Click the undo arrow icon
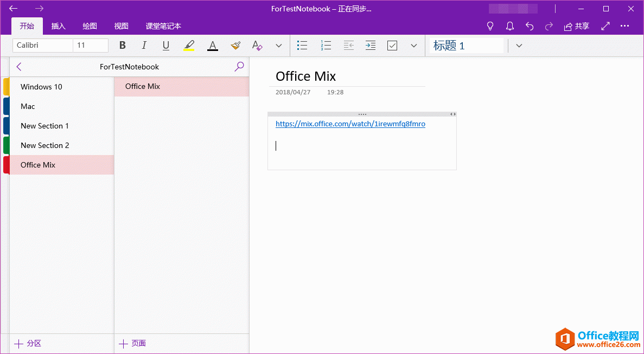This screenshot has height=354, width=644. tap(529, 25)
